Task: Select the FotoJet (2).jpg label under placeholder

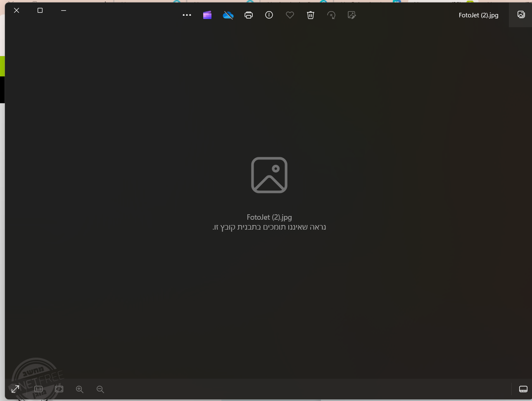Action: pyautogui.click(x=269, y=217)
